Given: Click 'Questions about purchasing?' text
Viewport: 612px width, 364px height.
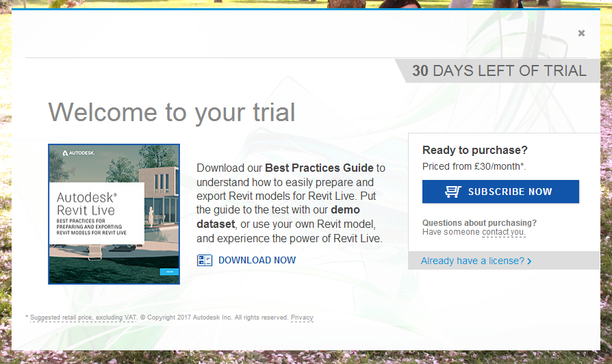Looking at the screenshot, I should 479,223.
